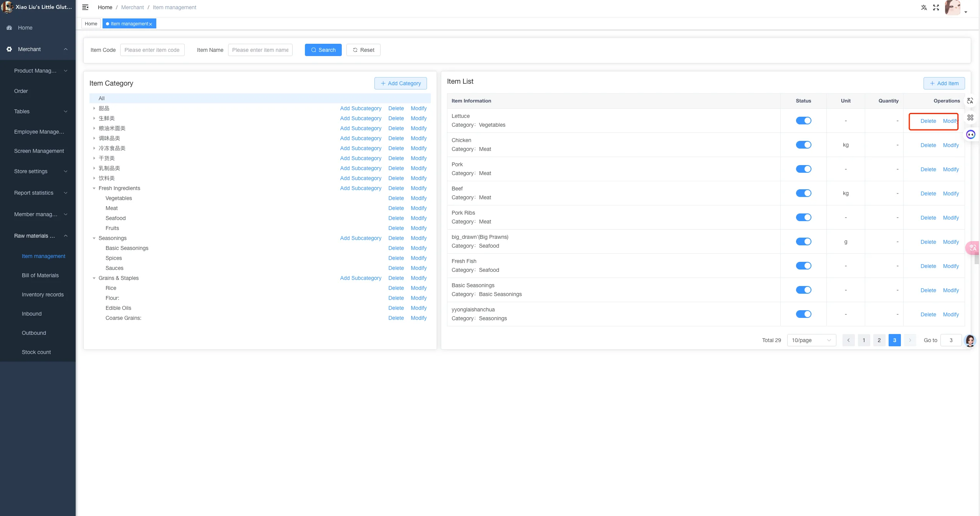980x516 pixels.
Task: Toggle the Chicken status switch
Action: pyautogui.click(x=803, y=145)
